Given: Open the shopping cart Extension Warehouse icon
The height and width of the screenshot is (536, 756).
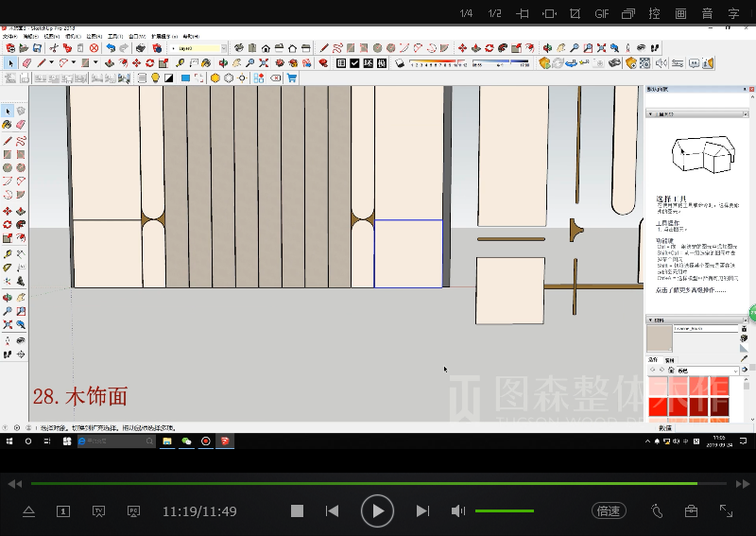Looking at the screenshot, I should coord(292,78).
